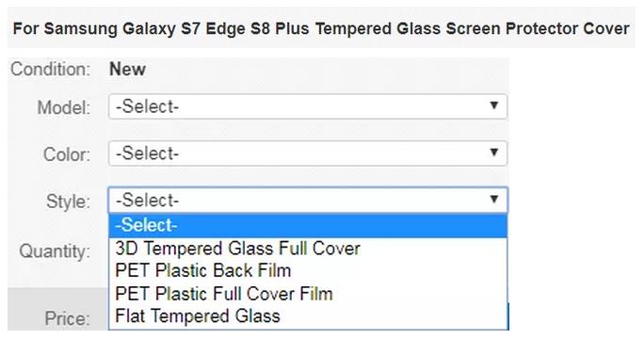Click the -Select- text in Model field

point(148,106)
